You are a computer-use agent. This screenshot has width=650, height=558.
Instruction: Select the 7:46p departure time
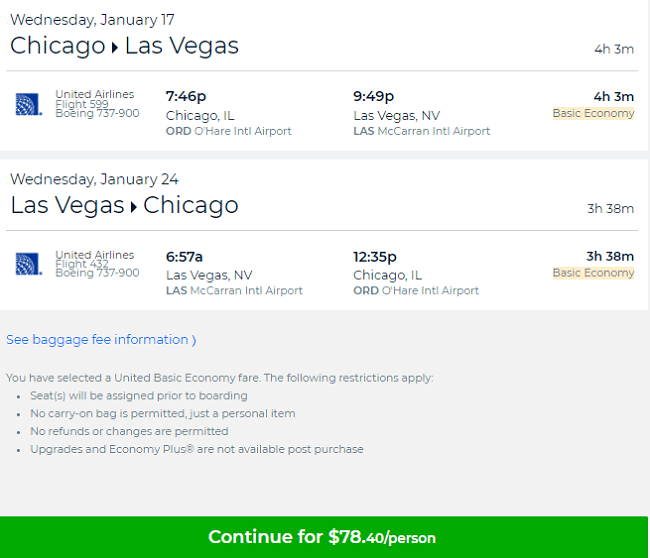pyautogui.click(x=186, y=96)
